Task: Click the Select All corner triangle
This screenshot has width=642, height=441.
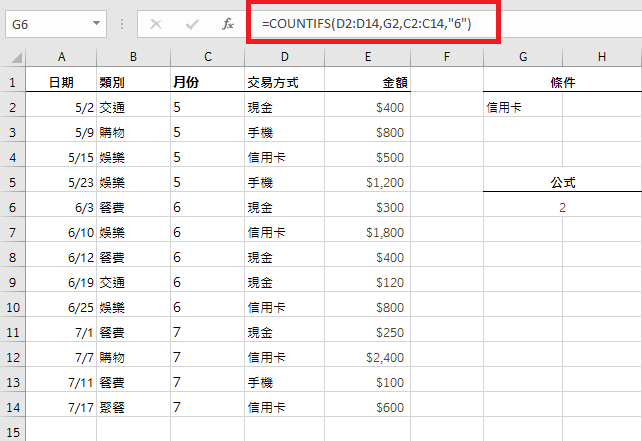Action: 16,57
